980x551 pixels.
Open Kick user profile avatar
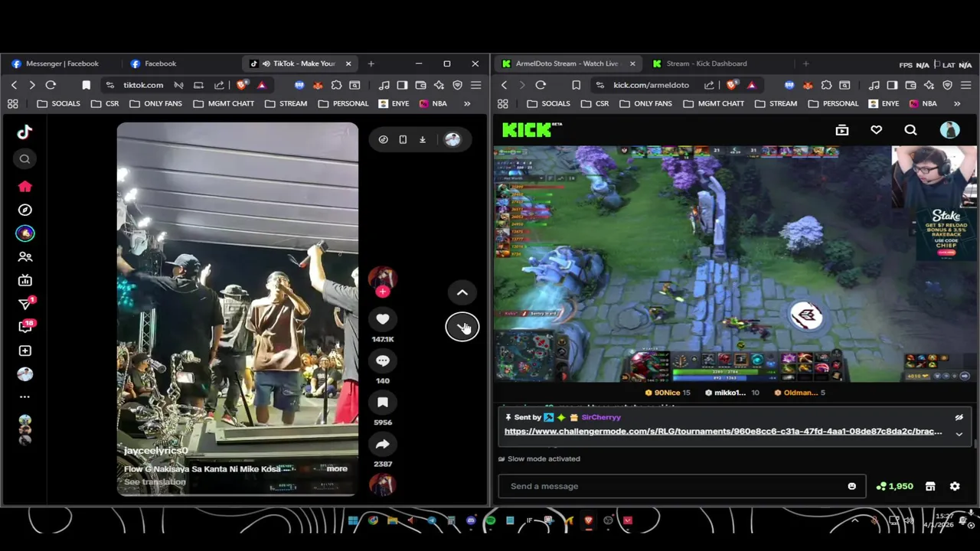pyautogui.click(x=950, y=130)
